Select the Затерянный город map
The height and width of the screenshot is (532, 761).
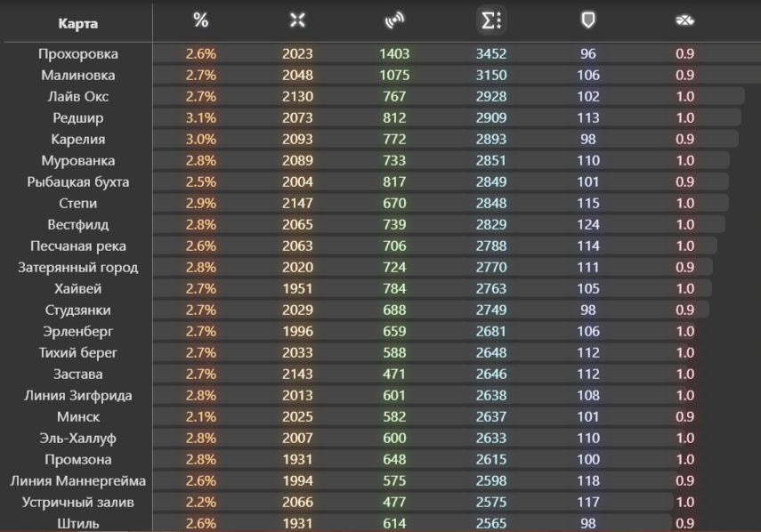pos(78,268)
